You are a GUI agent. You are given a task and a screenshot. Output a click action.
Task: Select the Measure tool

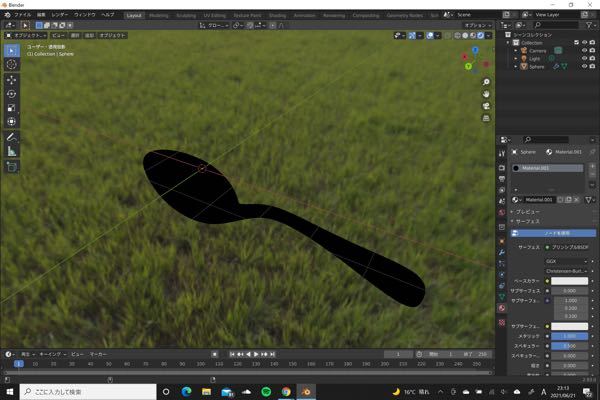[x=12, y=151]
